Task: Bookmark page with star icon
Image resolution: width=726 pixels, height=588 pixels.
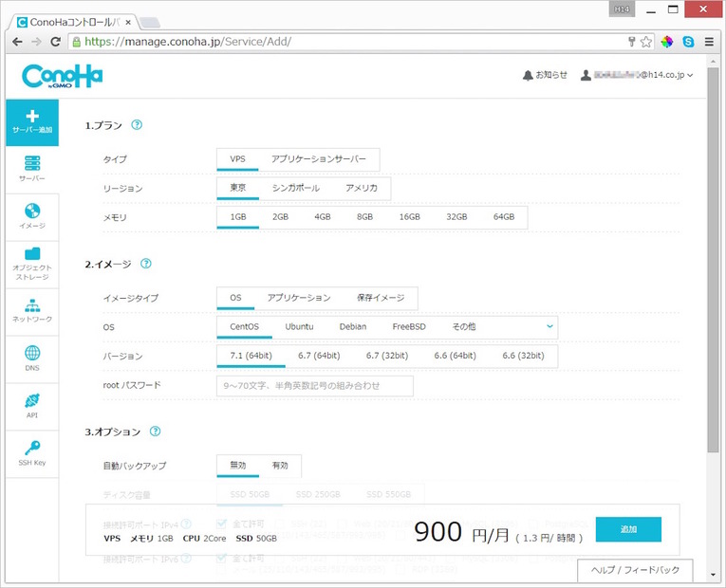Action: tap(646, 42)
